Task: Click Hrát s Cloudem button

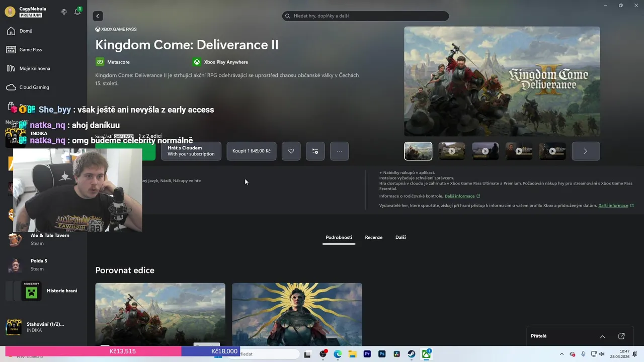Action: pos(191,151)
